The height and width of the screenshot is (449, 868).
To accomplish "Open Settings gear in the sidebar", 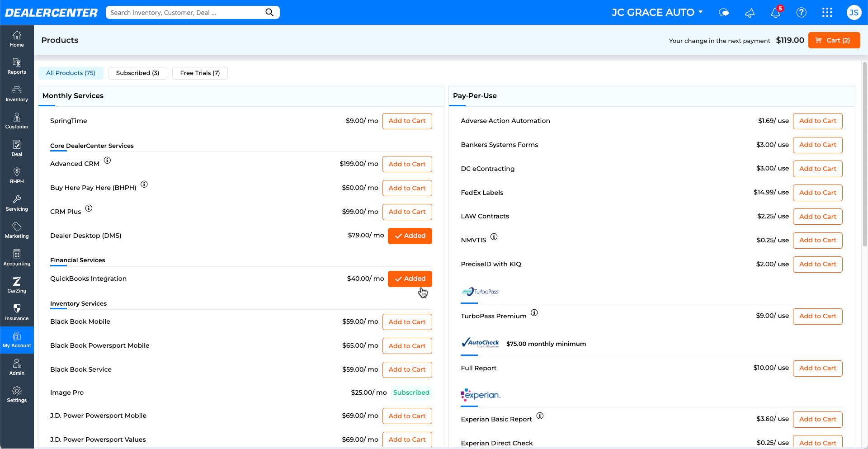I will [17, 395].
